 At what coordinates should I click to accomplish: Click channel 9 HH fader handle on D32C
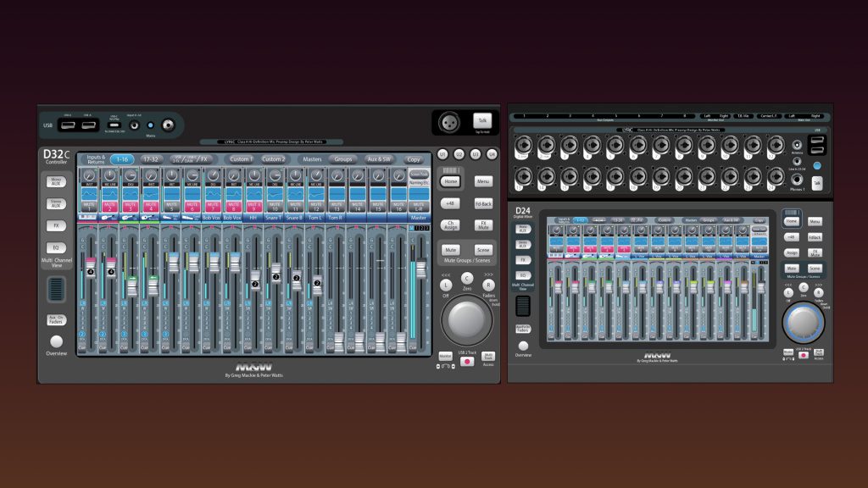(x=255, y=280)
